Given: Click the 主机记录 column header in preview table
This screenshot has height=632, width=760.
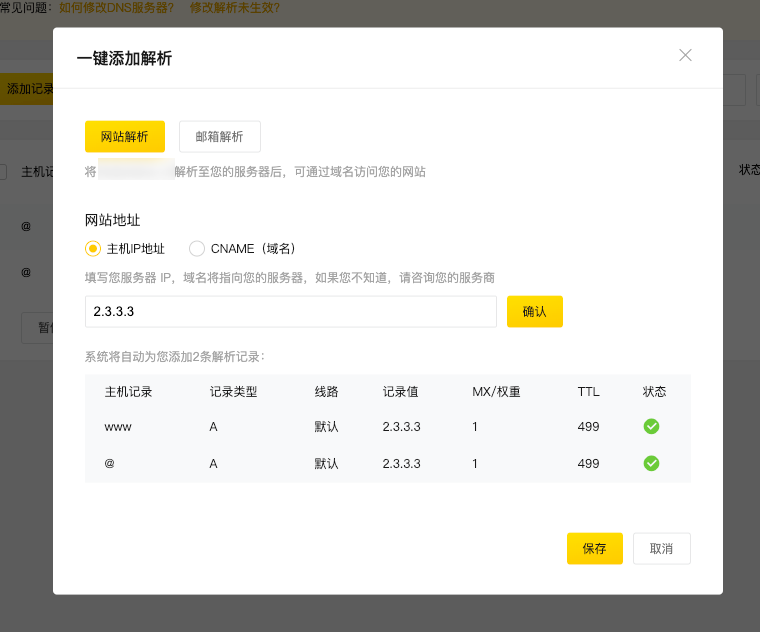Looking at the screenshot, I should [x=128, y=392].
